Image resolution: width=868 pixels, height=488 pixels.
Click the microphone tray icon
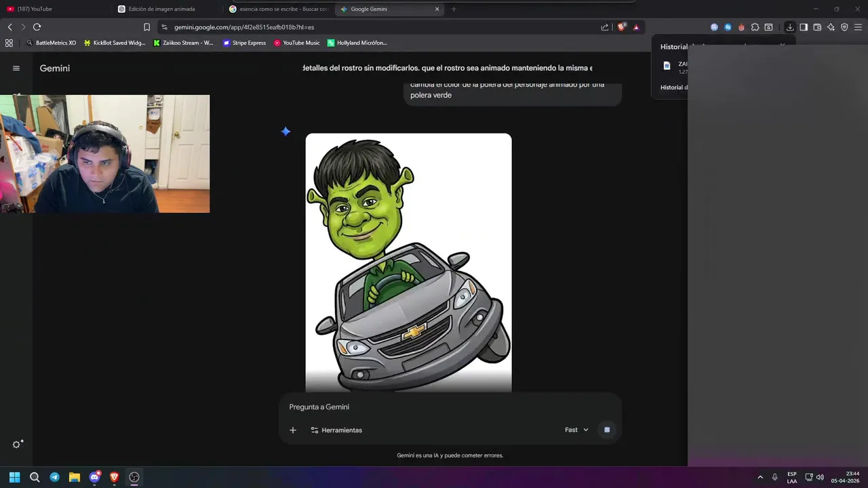click(774, 477)
